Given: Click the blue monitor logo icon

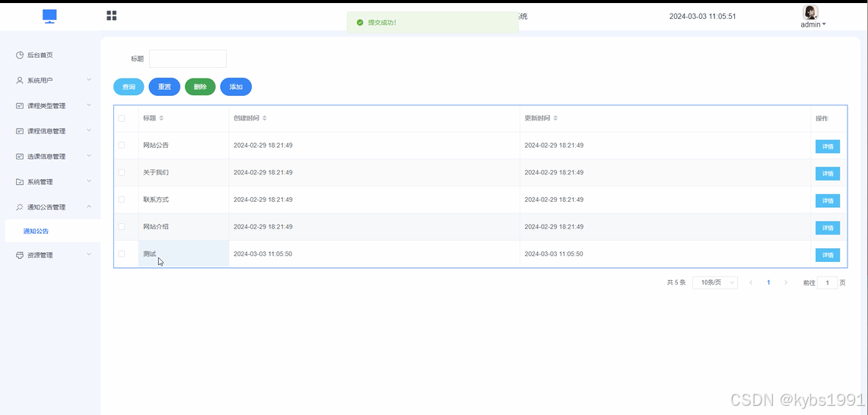Looking at the screenshot, I should 49,16.
